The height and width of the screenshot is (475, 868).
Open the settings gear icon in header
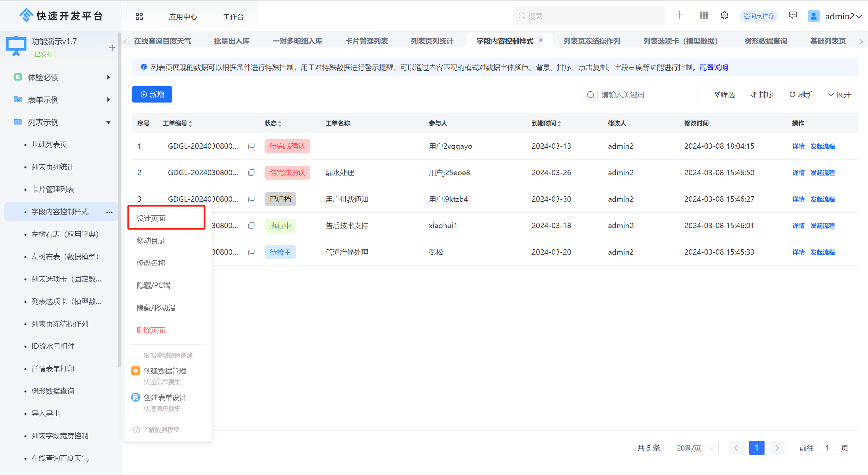(724, 16)
